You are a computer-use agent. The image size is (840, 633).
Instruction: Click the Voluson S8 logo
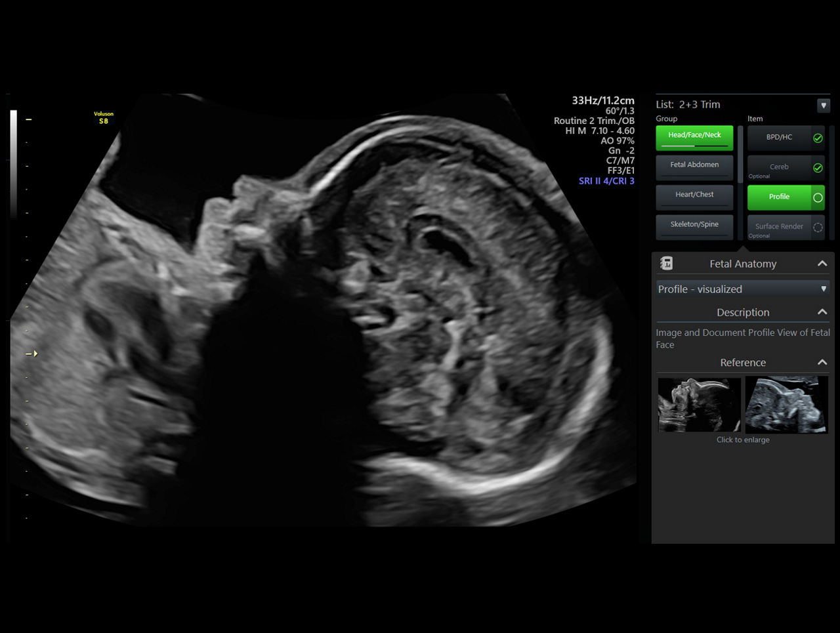104,118
